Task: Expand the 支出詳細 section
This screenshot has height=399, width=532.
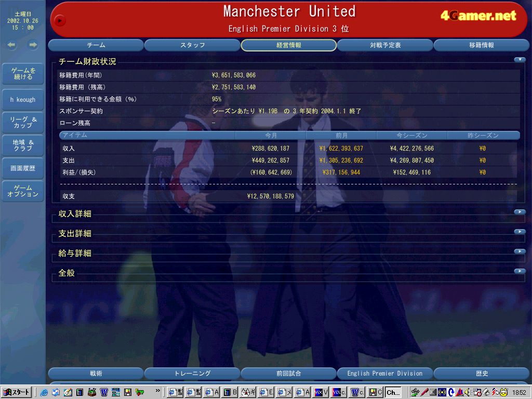Action: click(520, 231)
